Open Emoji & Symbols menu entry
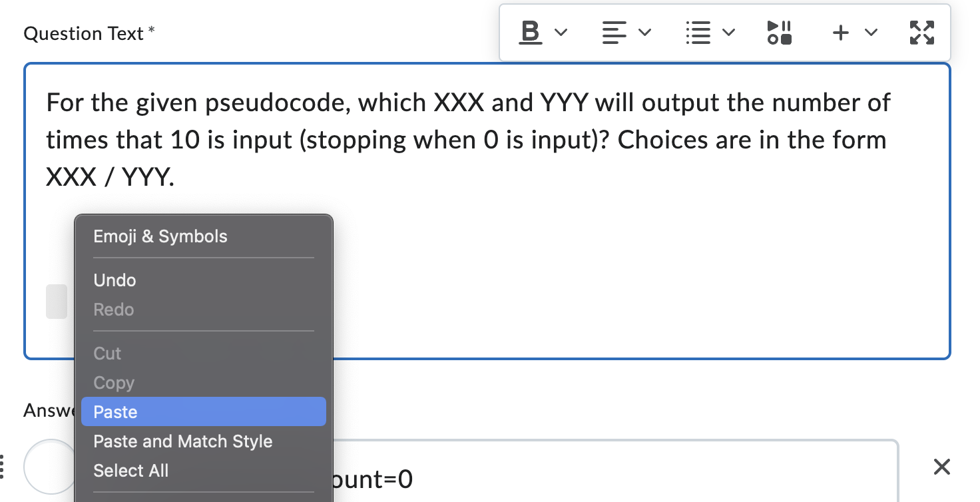 click(160, 236)
